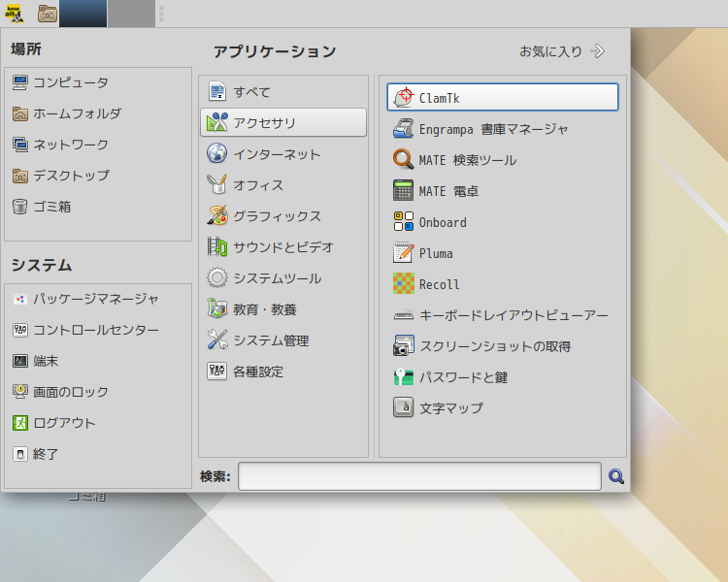728x582 pixels.
Task: Launch Engrampa archive manager
Action: click(x=503, y=129)
